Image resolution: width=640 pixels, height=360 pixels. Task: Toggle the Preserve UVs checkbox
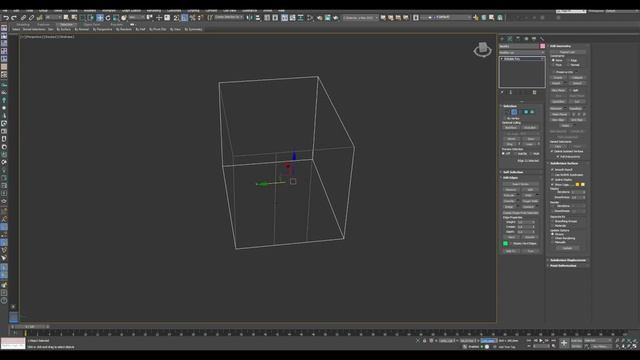tap(553, 72)
